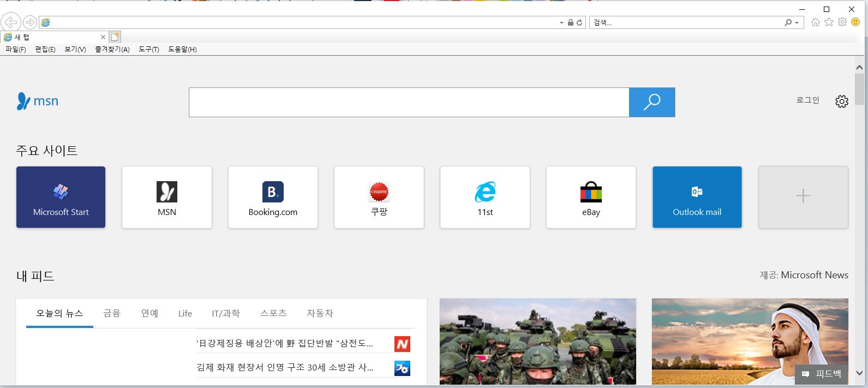
Task: Open the MSN site tile
Action: click(x=167, y=197)
